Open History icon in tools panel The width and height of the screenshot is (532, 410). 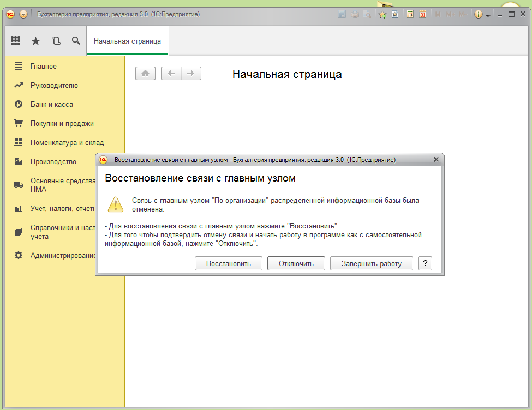point(56,41)
